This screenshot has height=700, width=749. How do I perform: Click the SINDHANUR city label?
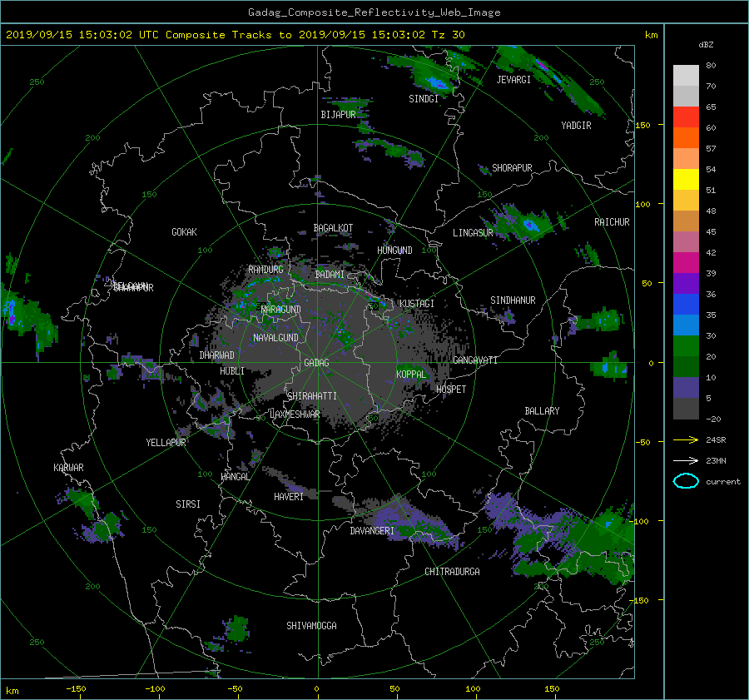513,300
